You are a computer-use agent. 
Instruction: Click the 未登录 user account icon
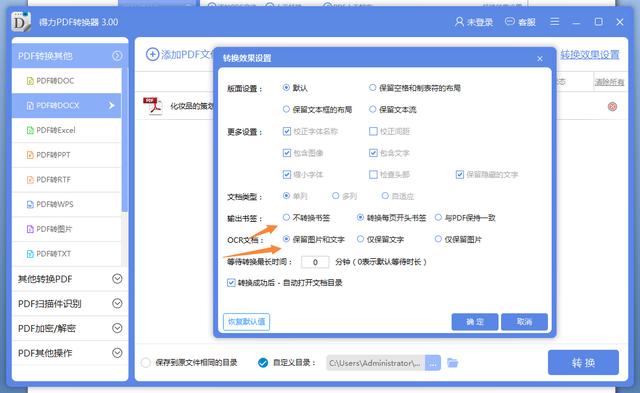pos(459,22)
